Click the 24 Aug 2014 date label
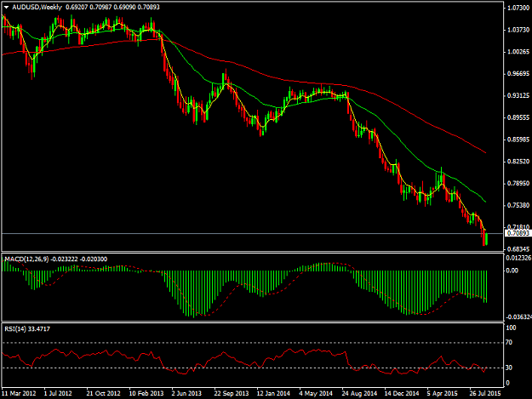The height and width of the screenshot is (399, 532). pyautogui.click(x=359, y=394)
